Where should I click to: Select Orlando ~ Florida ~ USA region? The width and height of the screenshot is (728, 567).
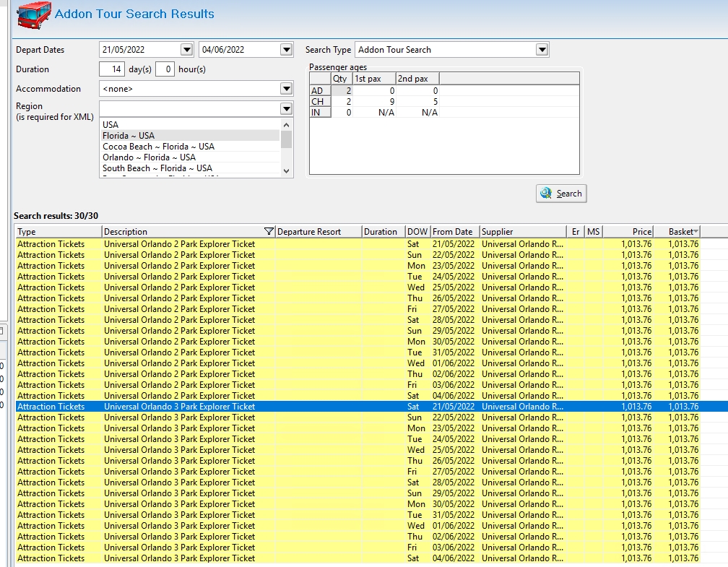point(149,157)
